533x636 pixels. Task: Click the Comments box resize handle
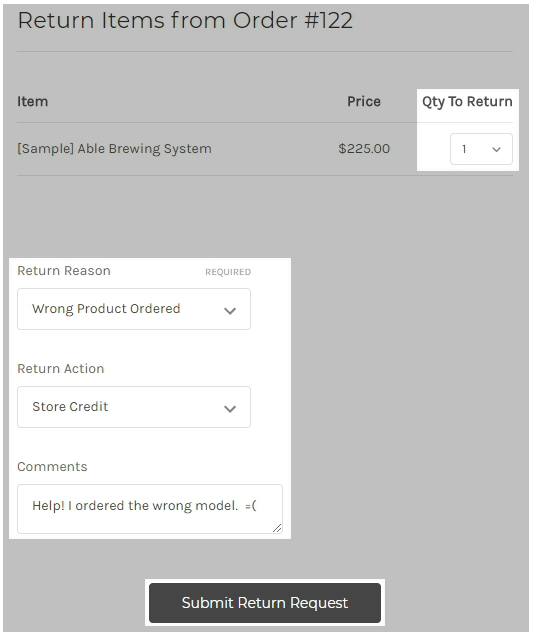tap(277, 528)
